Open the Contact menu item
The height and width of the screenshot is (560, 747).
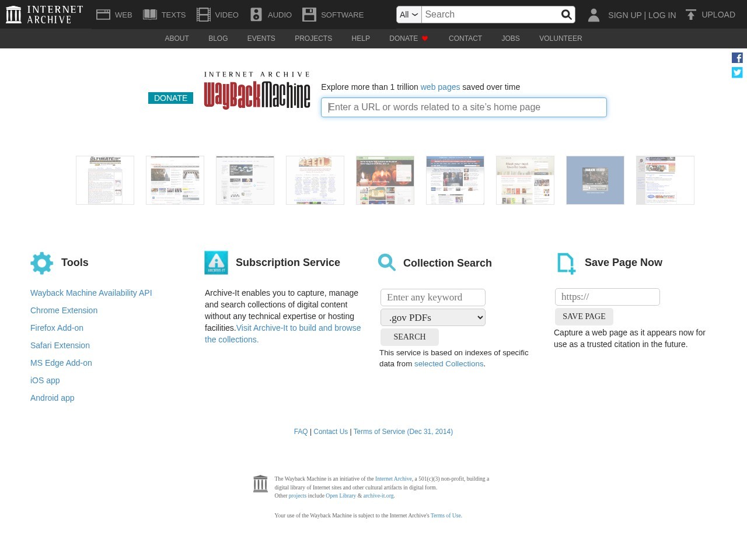465,38
